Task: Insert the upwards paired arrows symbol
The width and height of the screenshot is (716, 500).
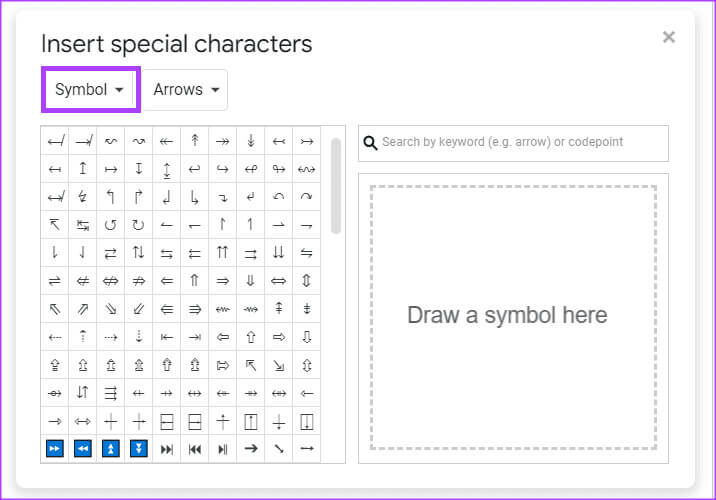Action: click(222, 253)
